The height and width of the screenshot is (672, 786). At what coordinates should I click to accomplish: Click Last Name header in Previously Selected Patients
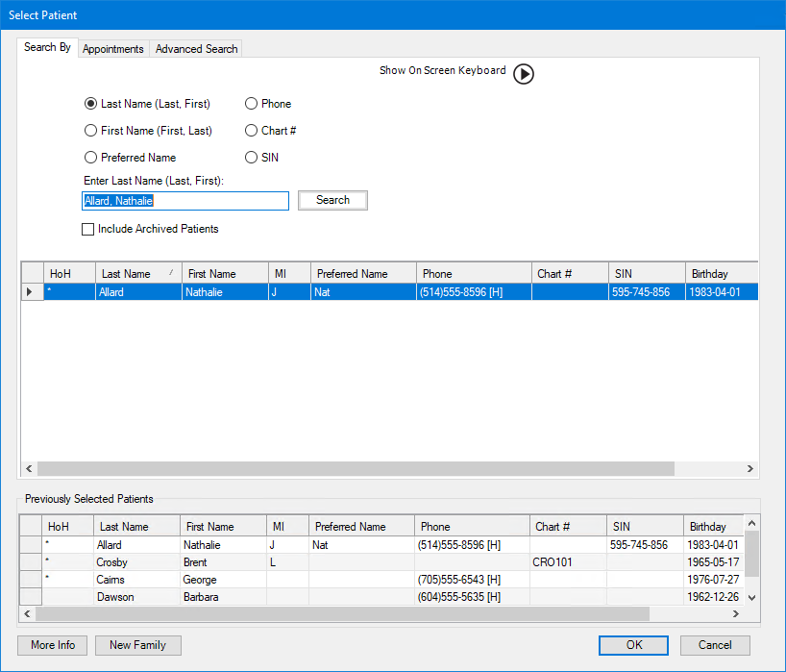136,527
